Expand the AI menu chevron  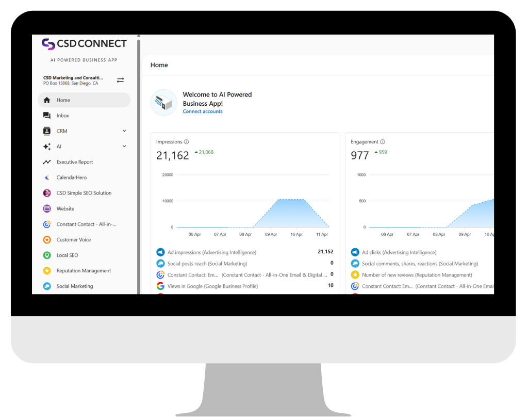coord(124,147)
